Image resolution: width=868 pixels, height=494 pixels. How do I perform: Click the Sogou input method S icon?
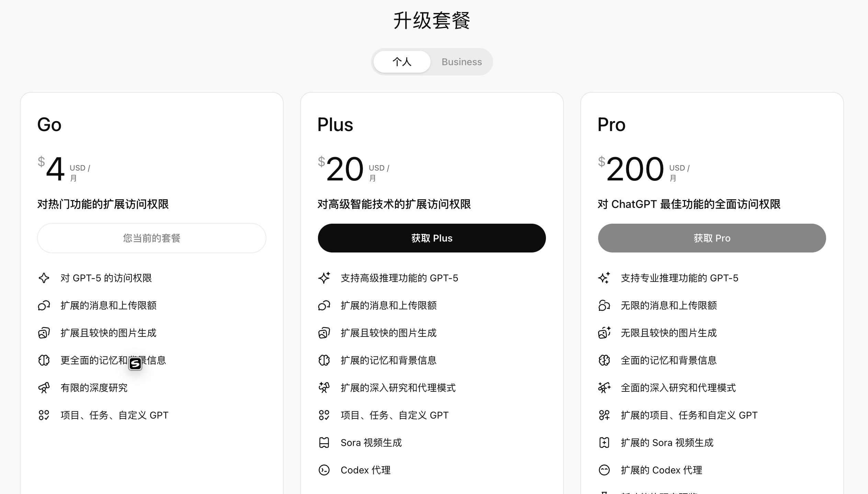(135, 364)
